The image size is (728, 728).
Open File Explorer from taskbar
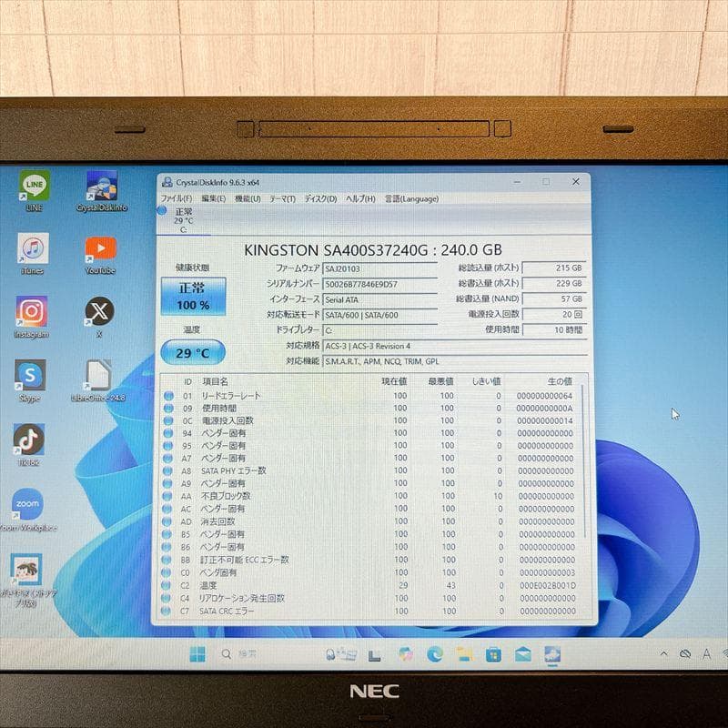tap(464, 654)
